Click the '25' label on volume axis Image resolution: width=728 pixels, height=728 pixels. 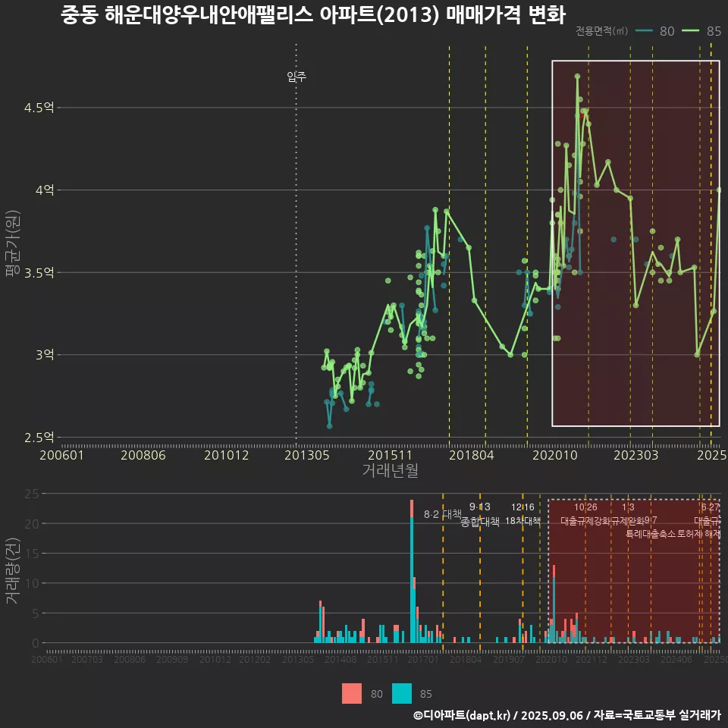pos(32,494)
